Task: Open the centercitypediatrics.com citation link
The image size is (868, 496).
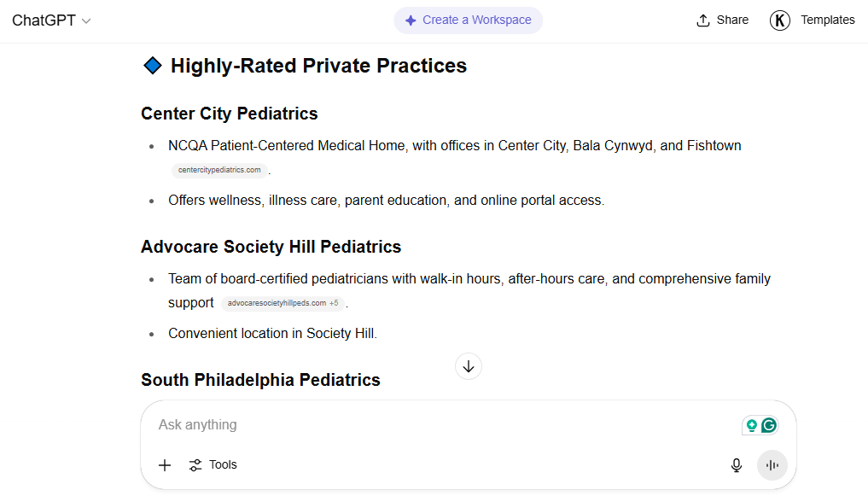Action: coord(219,170)
